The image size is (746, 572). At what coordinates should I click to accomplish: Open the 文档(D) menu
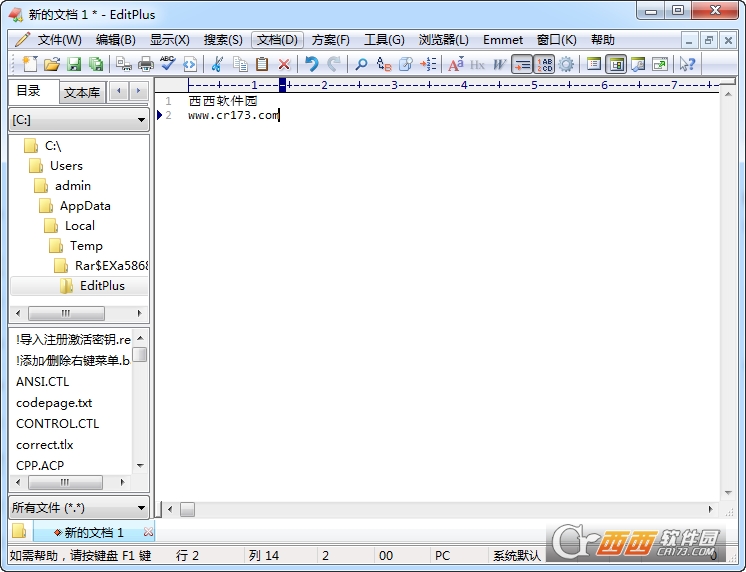click(x=276, y=40)
